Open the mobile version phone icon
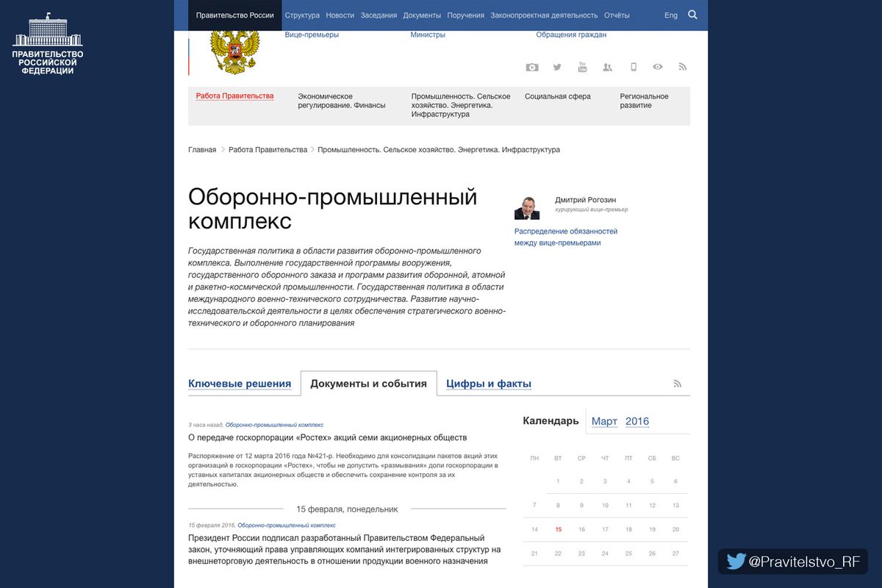This screenshot has width=882, height=588. pos(633,67)
